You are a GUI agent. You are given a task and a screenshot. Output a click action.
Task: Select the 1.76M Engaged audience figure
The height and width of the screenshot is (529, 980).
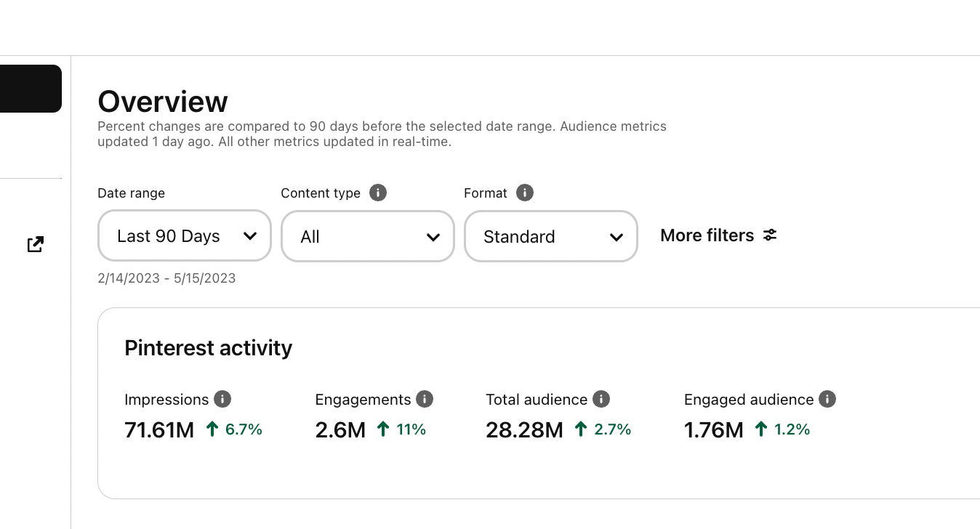pos(713,430)
